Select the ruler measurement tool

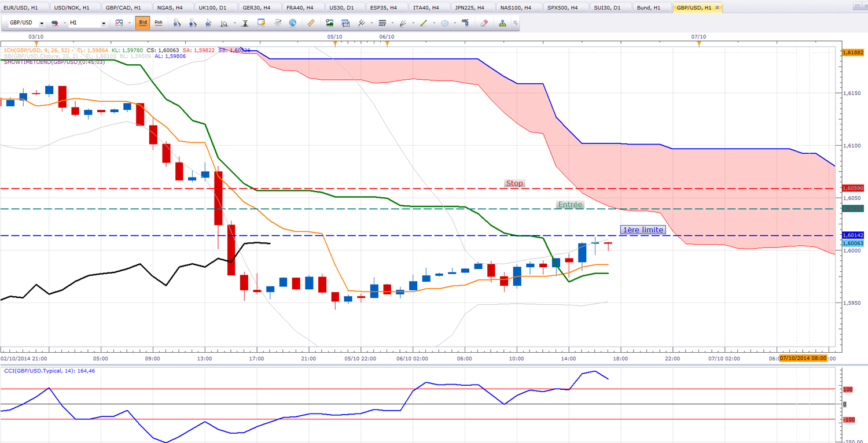[311, 23]
